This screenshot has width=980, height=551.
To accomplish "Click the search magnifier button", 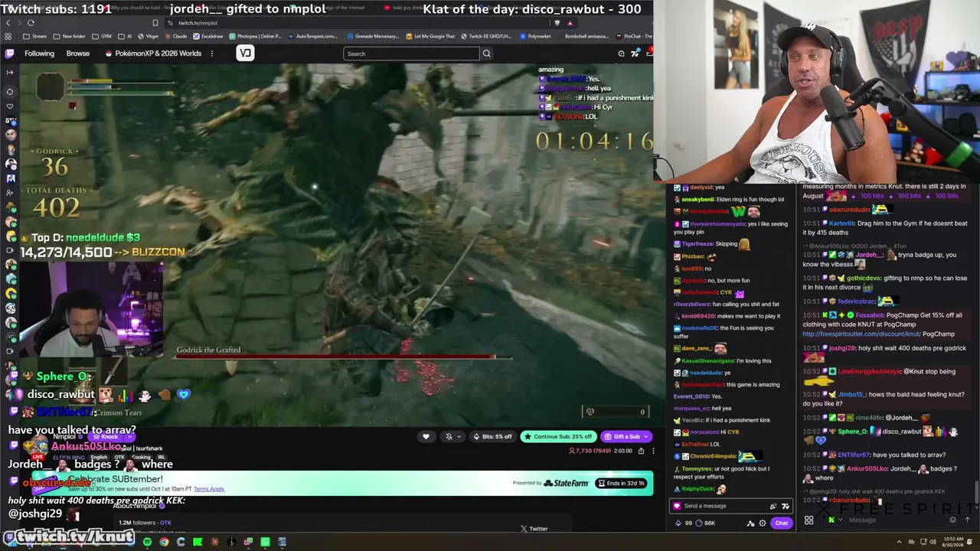I will pos(486,54).
